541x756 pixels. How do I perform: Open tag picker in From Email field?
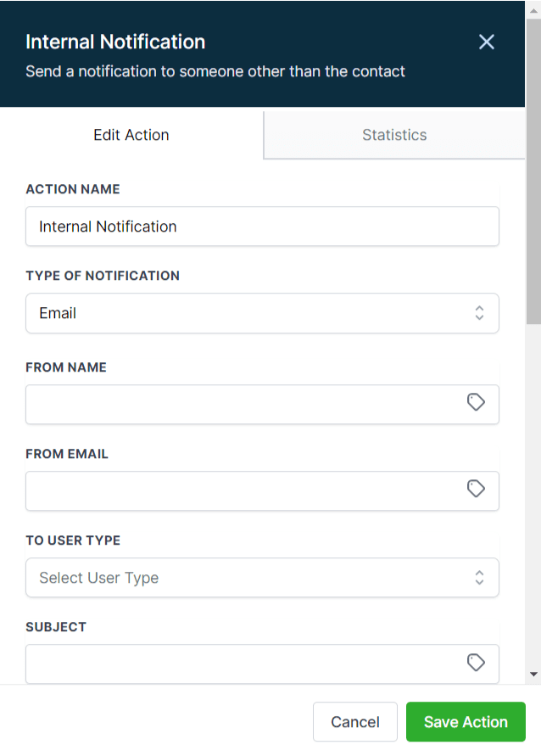pos(477,489)
